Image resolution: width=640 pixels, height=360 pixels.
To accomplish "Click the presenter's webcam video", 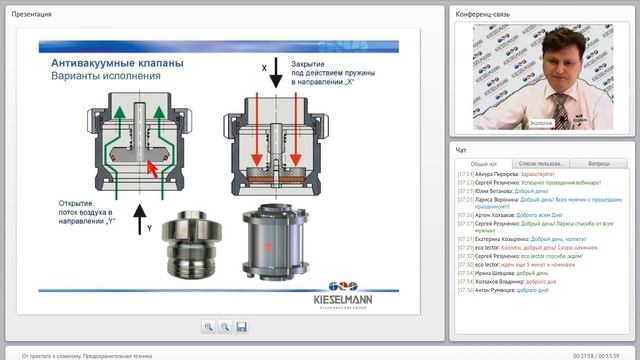I will pyautogui.click(x=543, y=77).
